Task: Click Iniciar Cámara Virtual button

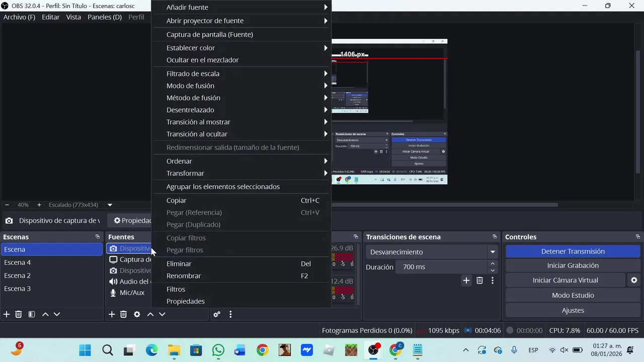Action: click(565, 280)
